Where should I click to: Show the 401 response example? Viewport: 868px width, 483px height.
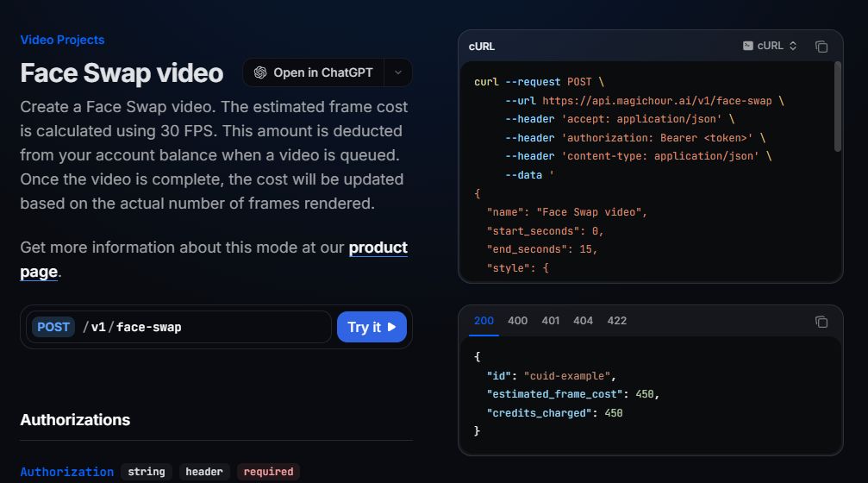click(550, 321)
